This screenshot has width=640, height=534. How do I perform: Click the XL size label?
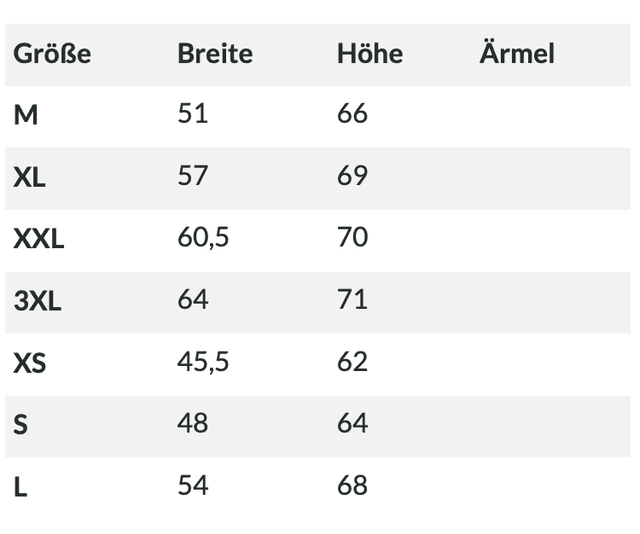(30, 177)
